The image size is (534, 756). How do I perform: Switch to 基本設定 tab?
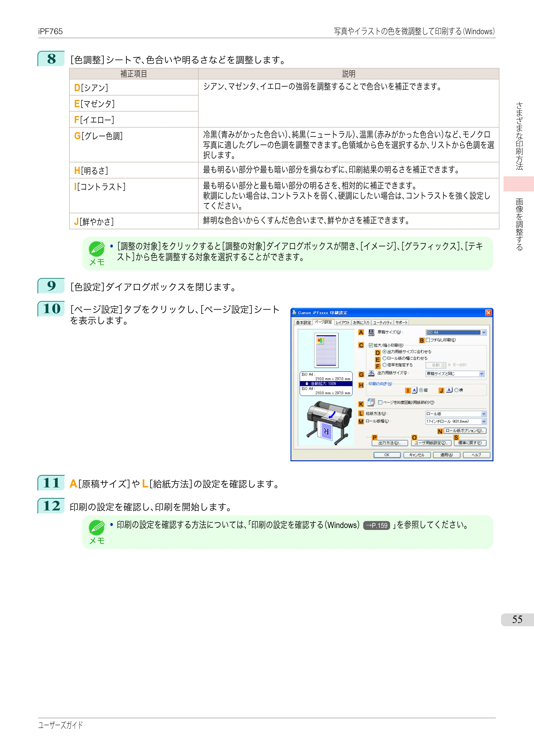tap(303, 322)
